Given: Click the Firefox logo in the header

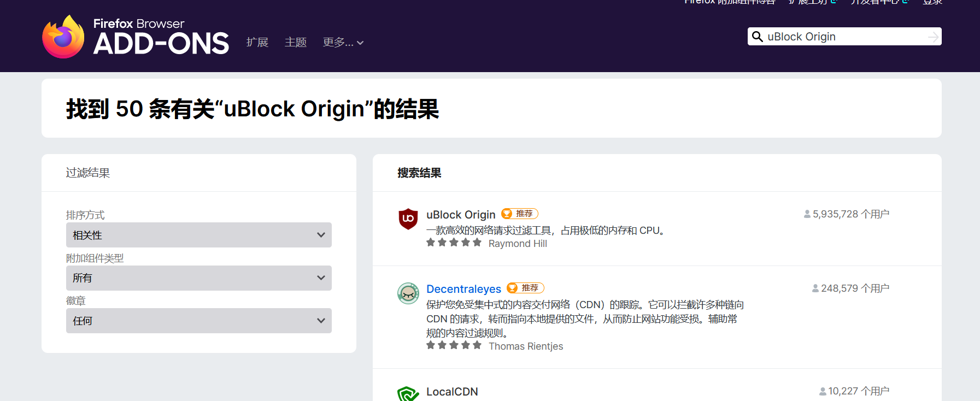Looking at the screenshot, I should click(x=63, y=37).
